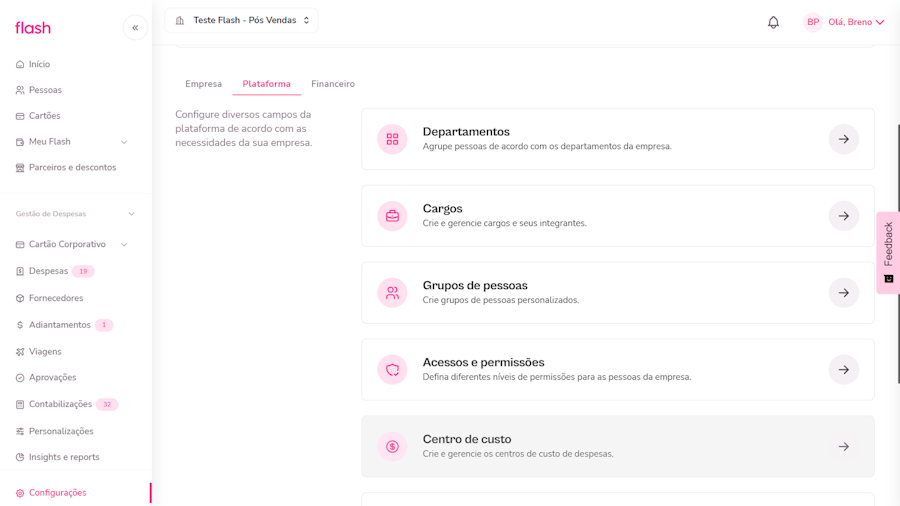The width and height of the screenshot is (900, 506).
Task: Open Cargos with its arrow button
Action: [844, 216]
